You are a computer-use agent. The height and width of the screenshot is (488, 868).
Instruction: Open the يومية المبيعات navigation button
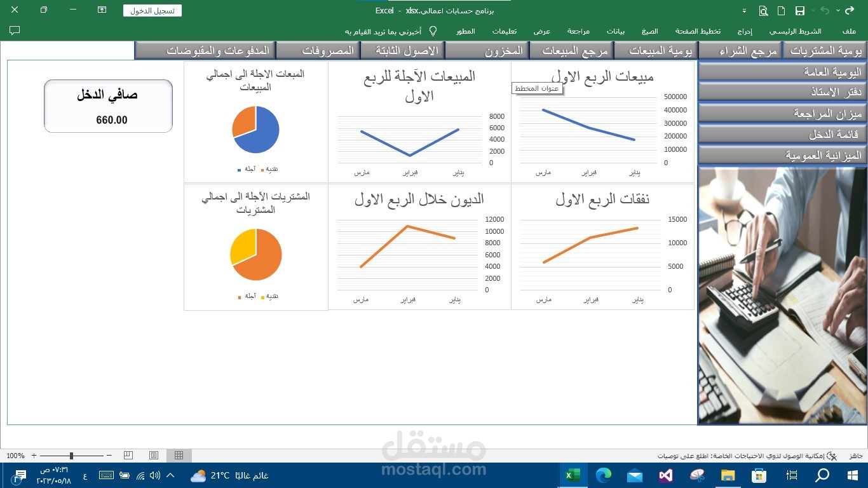[656, 51]
